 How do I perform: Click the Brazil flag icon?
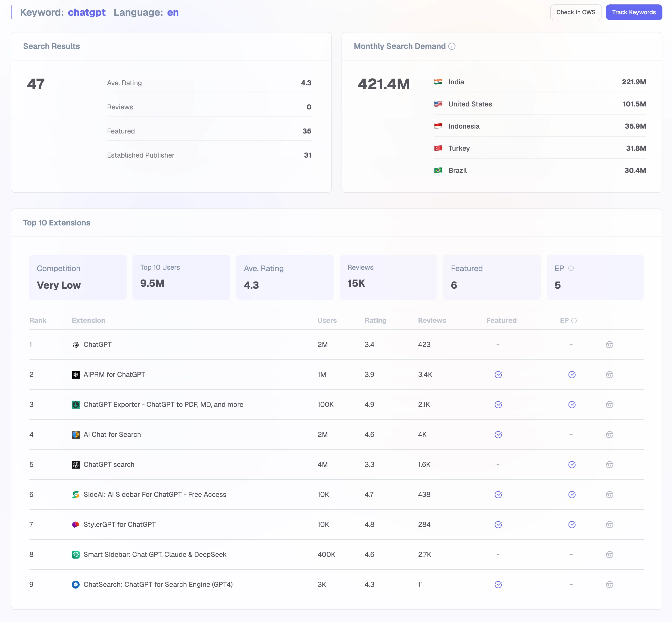[x=438, y=170]
